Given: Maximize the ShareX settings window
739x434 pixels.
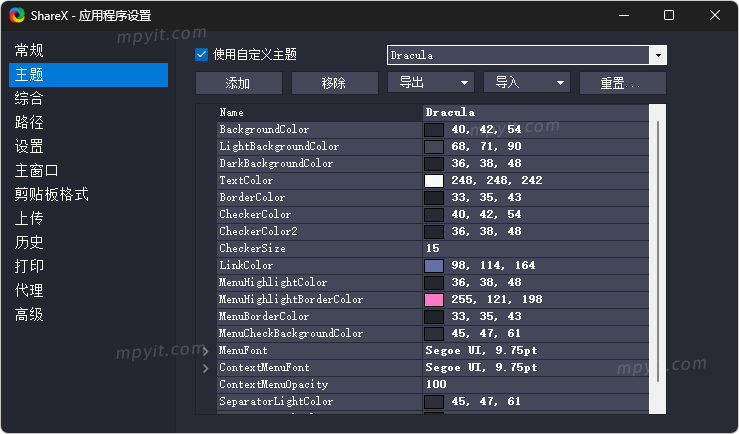Looking at the screenshot, I should point(669,16).
